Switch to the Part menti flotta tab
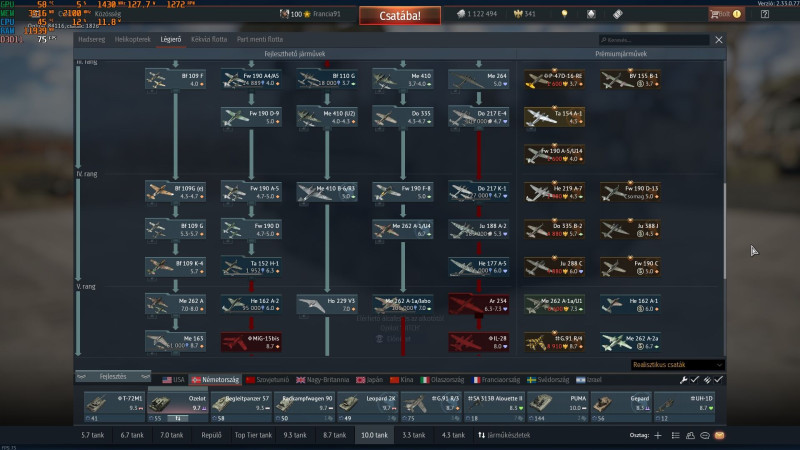The width and height of the screenshot is (800, 450). point(260,39)
